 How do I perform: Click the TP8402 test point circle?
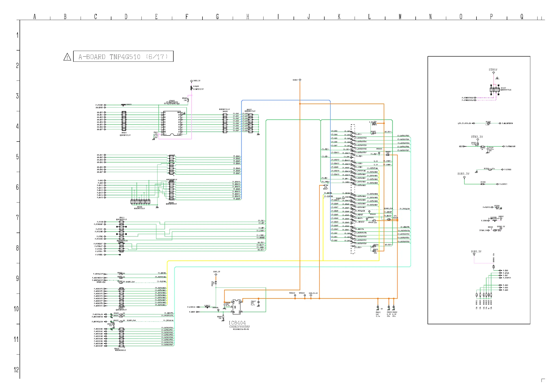pos(295,295)
